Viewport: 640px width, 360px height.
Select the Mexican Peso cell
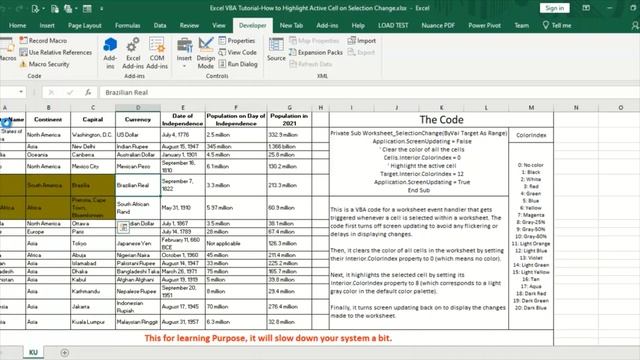coord(138,166)
